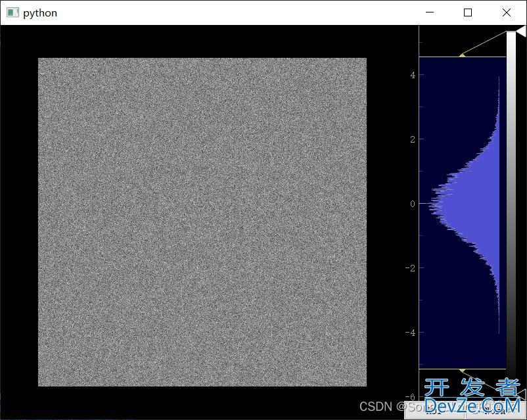Click the gray noise image

click(202, 222)
